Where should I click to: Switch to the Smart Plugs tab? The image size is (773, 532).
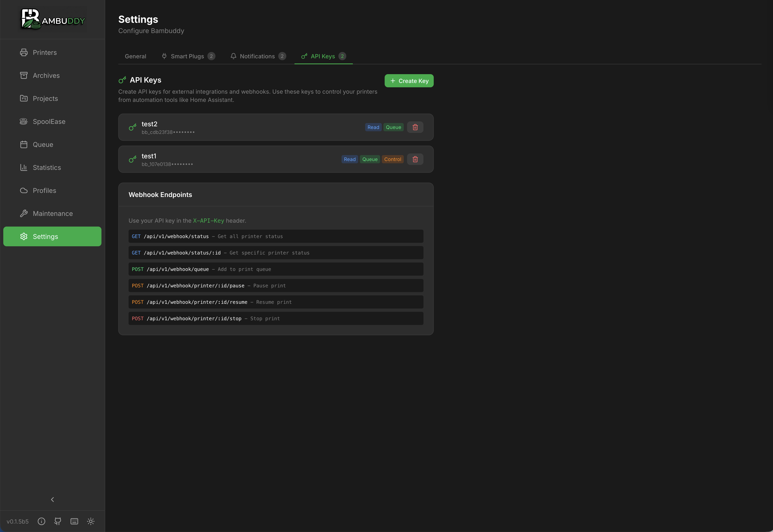click(188, 56)
